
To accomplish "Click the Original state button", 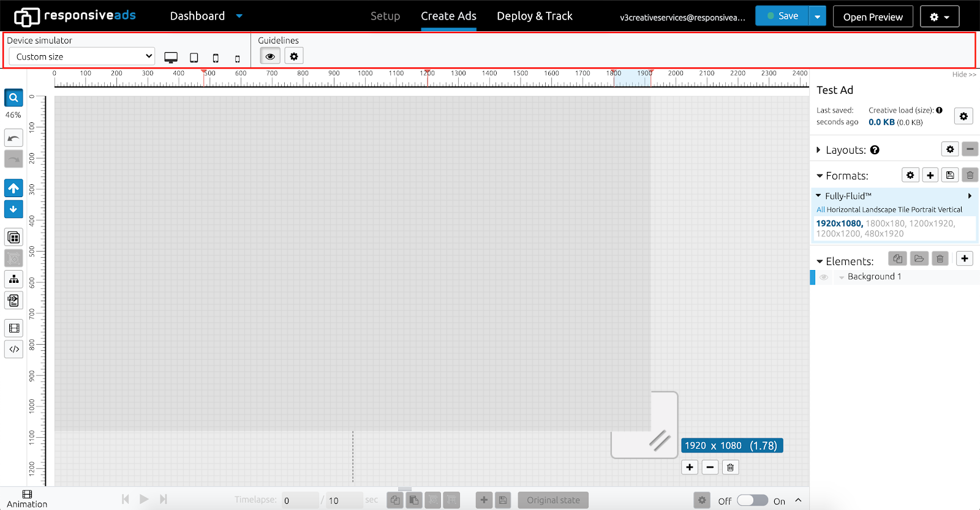I will pos(553,500).
